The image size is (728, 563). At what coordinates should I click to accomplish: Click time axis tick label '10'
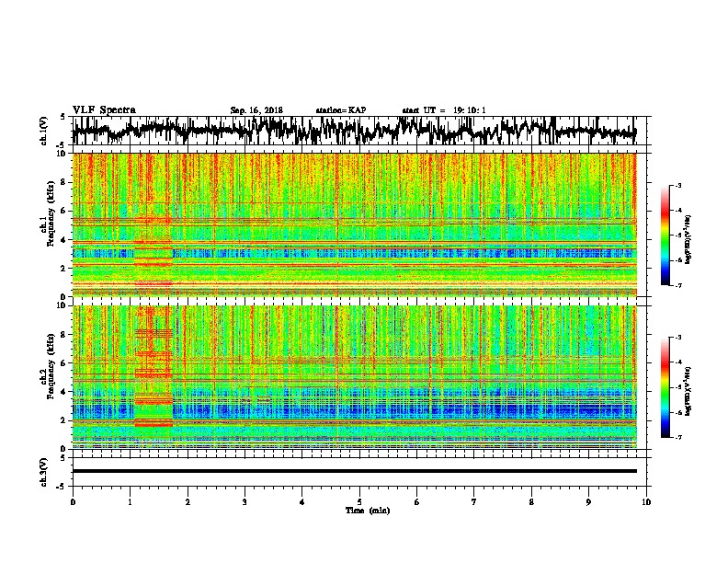click(646, 501)
